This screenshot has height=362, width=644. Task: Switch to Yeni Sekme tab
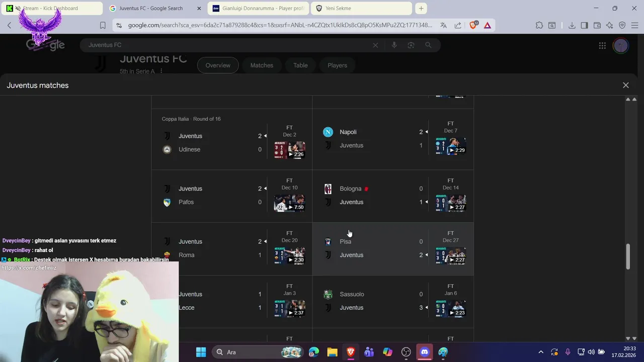coord(360,8)
